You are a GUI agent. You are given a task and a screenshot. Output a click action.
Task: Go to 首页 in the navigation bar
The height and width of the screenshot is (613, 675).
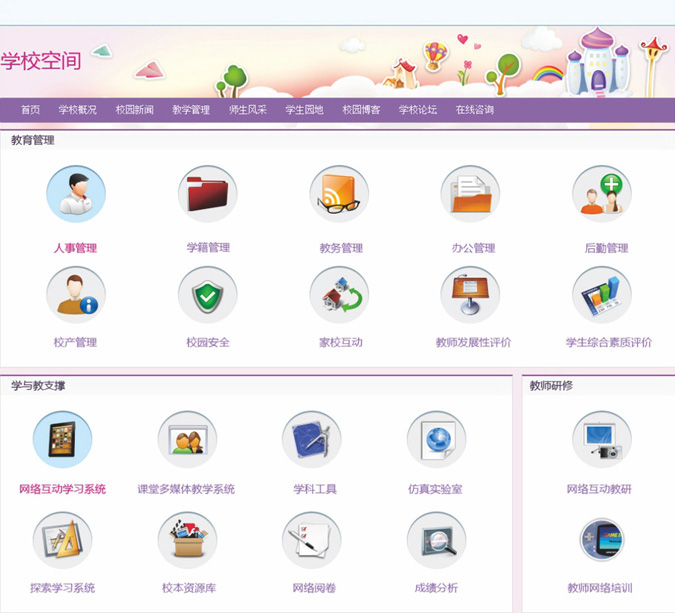coord(31,110)
